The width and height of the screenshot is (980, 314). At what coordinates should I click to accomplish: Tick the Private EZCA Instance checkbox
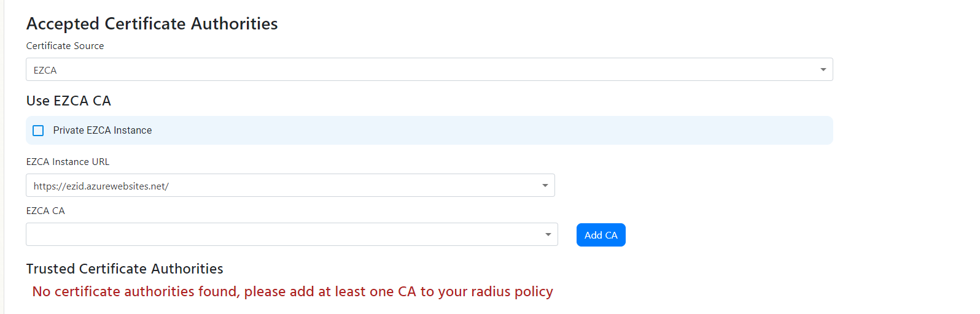pos(38,131)
